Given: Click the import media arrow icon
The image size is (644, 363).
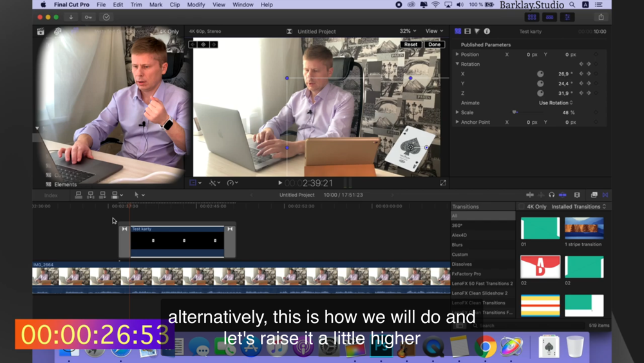Looking at the screenshot, I should (71, 17).
